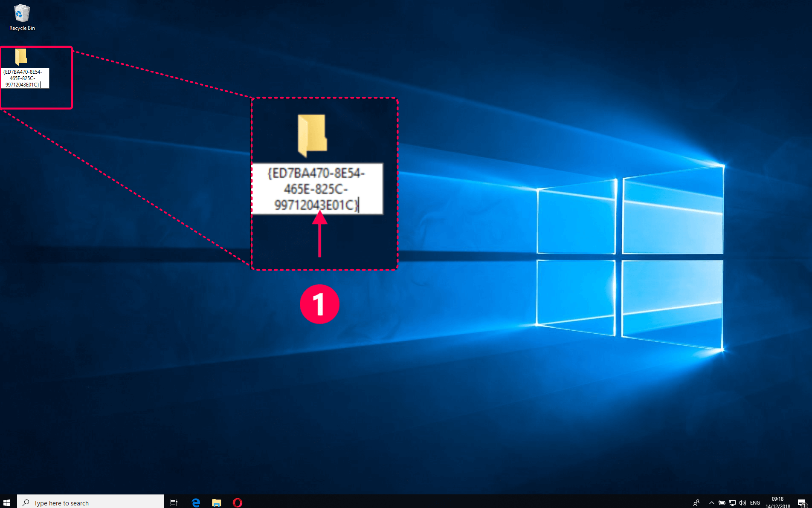Check the battery power status icon
Image resolution: width=812 pixels, height=508 pixels.
(x=722, y=503)
